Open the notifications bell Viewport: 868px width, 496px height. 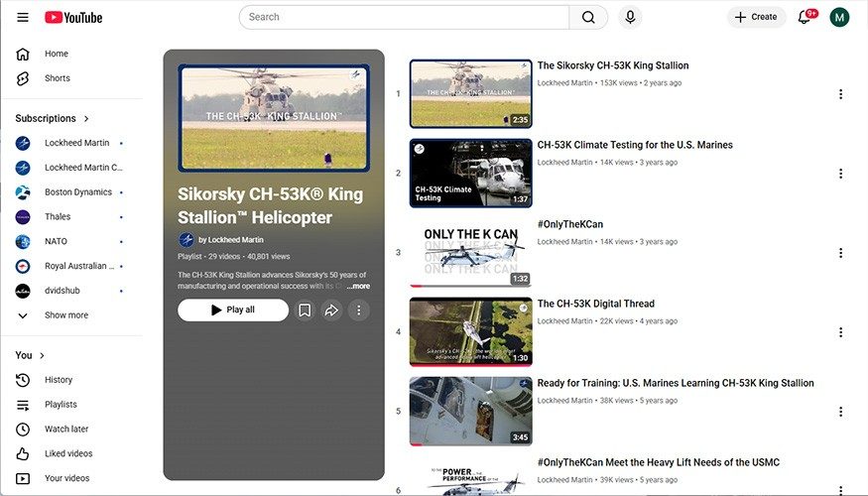tap(805, 17)
